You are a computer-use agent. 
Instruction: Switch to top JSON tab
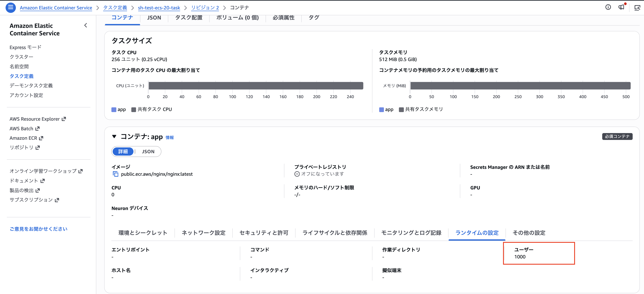154,18
